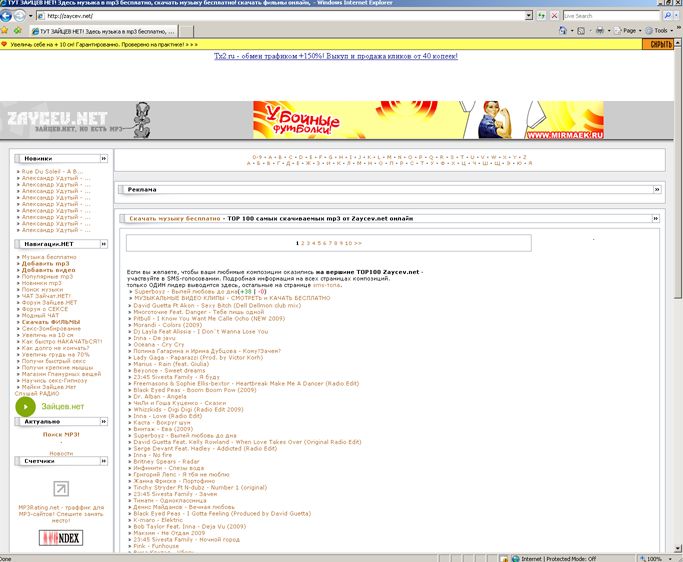This screenshot has height=562, width=683.
Task: Expand the Актуально panel arrow
Action: click(104, 421)
